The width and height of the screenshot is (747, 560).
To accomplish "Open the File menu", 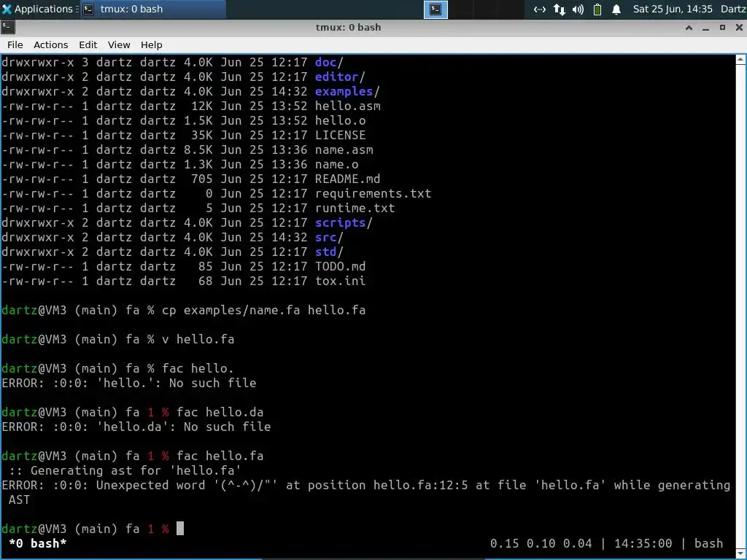I will pyautogui.click(x=15, y=44).
